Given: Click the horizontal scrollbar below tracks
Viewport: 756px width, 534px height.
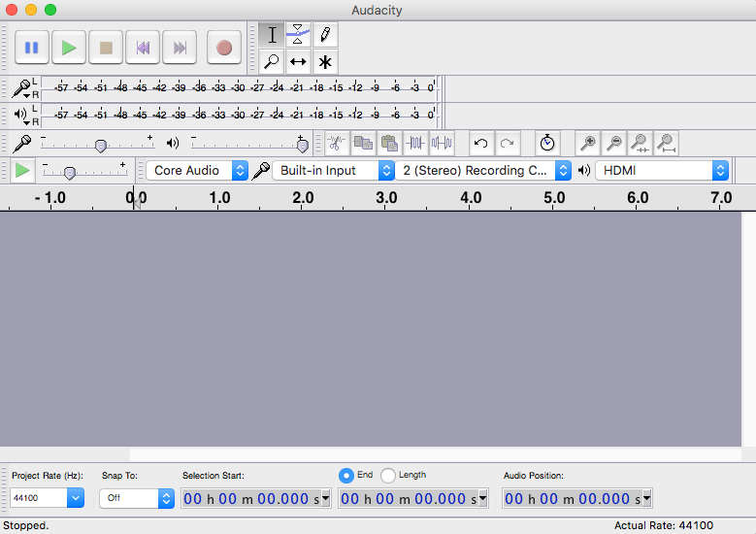Looking at the screenshot, I should 371,454.
